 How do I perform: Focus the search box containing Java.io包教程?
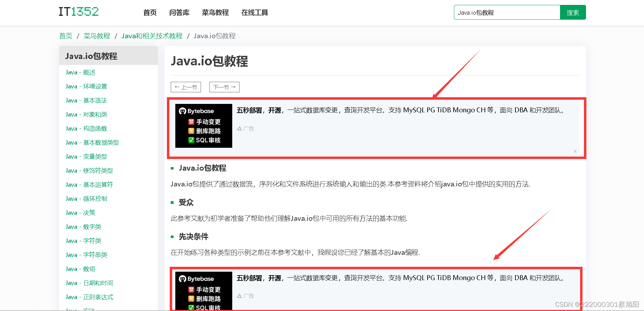(x=507, y=12)
